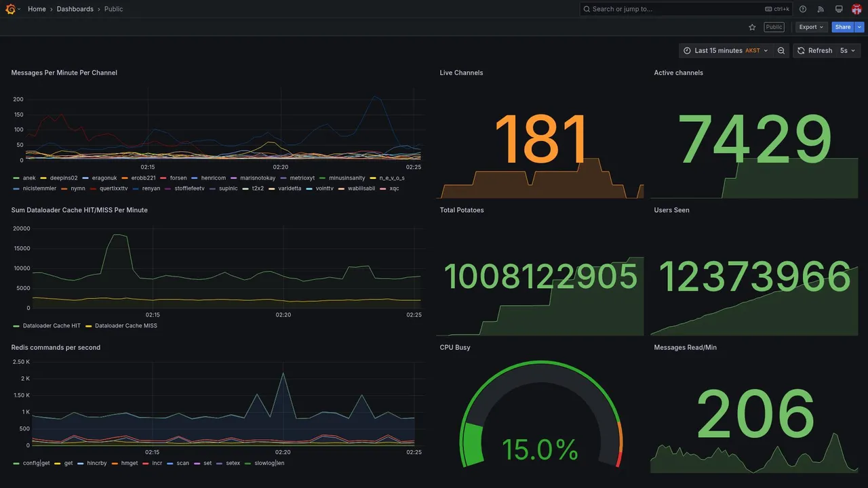Click the monitor icon in top bar
This screenshot has height=488, width=868.
click(839, 9)
